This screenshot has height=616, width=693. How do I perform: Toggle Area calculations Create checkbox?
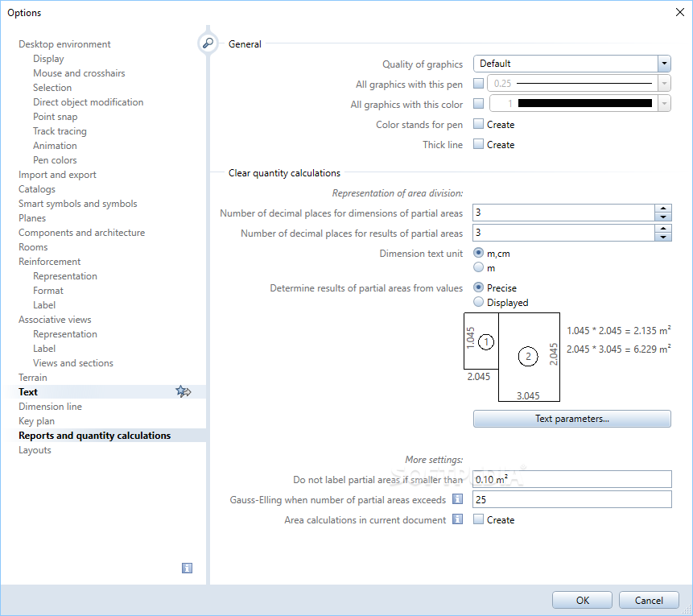click(478, 519)
